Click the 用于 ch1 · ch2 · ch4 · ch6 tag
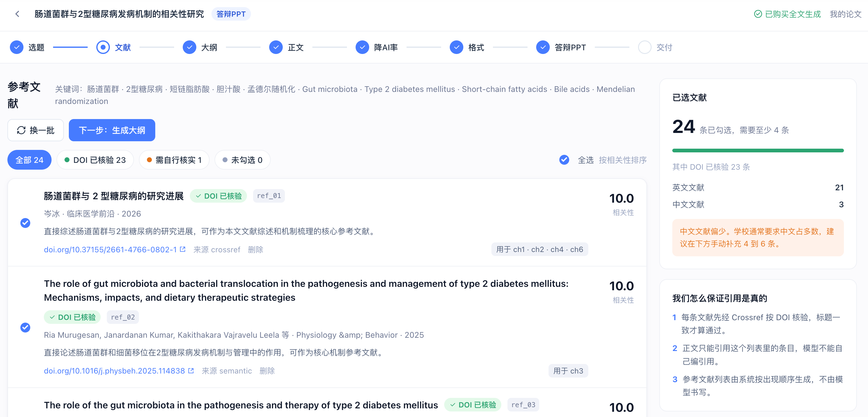Image resolution: width=868 pixels, height=417 pixels. 540,250
